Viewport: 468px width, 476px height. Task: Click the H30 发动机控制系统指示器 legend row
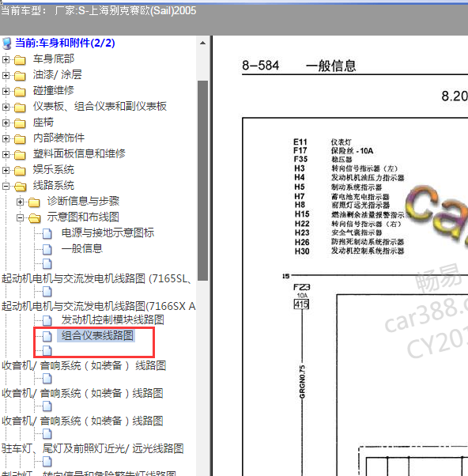pos(349,251)
